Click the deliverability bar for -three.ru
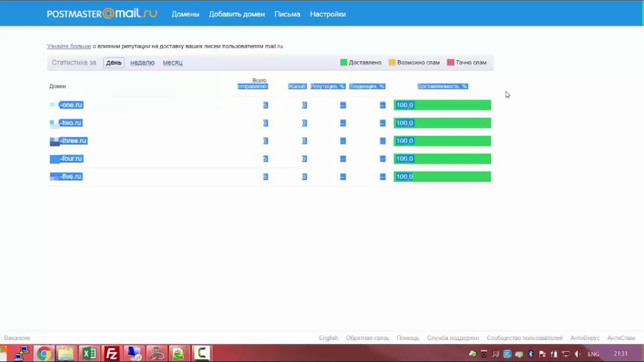 point(442,141)
